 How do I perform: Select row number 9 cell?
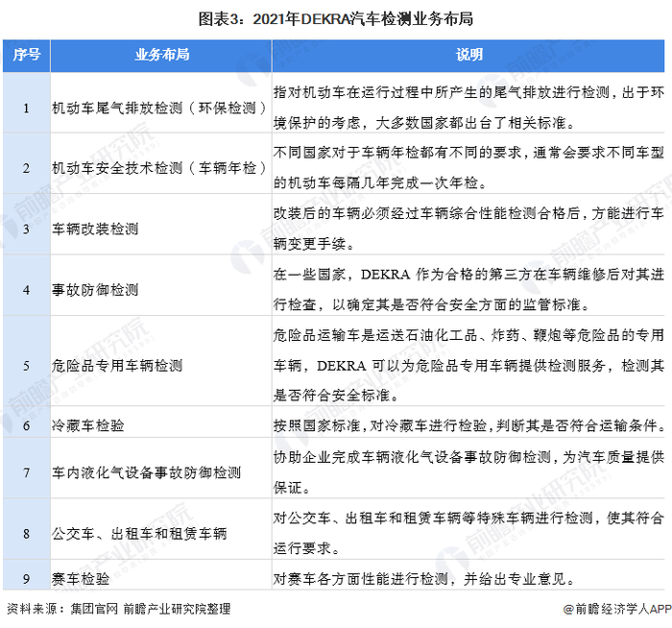tap(27, 574)
